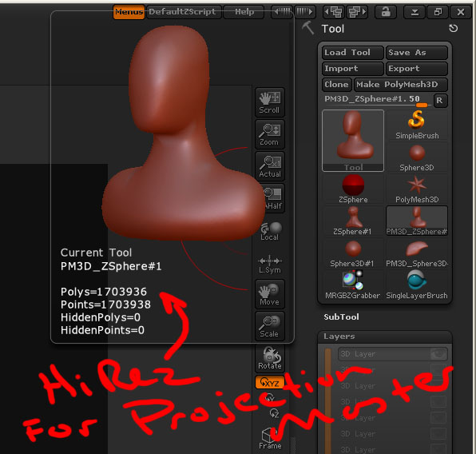This screenshot has width=476, height=454.
Task: Click the Tool palette hammer icon
Action: pyautogui.click(x=308, y=28)
